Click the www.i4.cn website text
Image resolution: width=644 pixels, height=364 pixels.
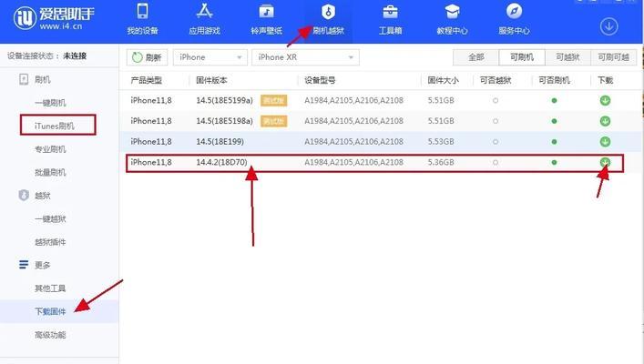[x=61, y=26]
